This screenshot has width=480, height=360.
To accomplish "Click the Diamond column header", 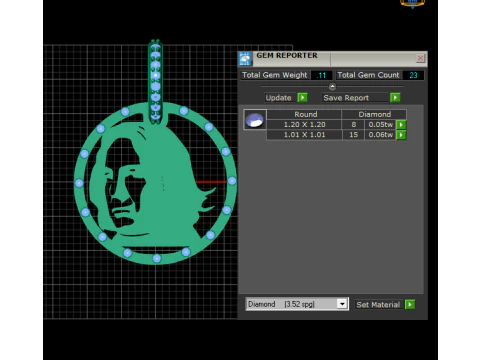I will [374, 114].
